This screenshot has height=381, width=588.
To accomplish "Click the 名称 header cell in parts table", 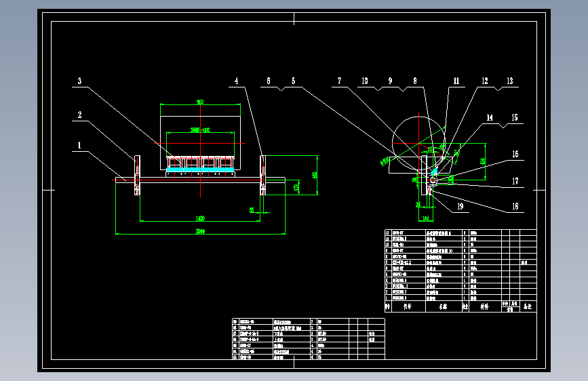I will click(x=443, y=306).
